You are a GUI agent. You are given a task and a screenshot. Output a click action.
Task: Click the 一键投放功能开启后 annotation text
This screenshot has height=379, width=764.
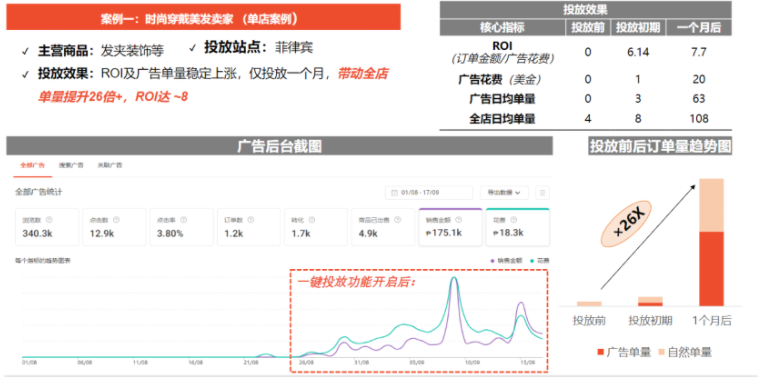tap(356, 282)
